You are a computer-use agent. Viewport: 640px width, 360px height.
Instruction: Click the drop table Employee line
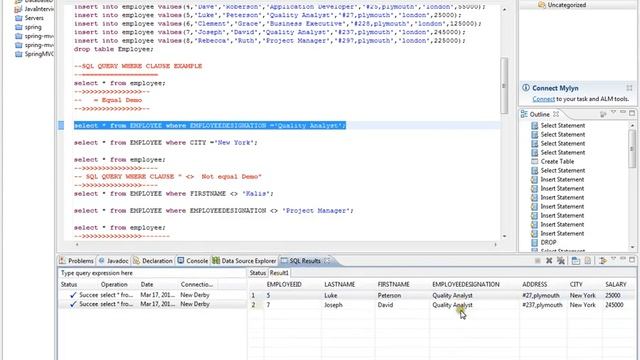[113, 49]
